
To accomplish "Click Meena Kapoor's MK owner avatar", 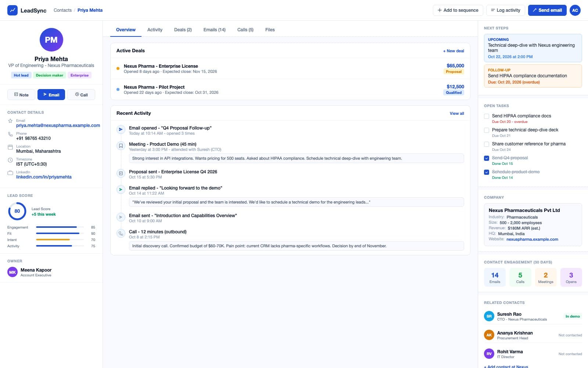I will pyautogui.click(x=12, y=272).
